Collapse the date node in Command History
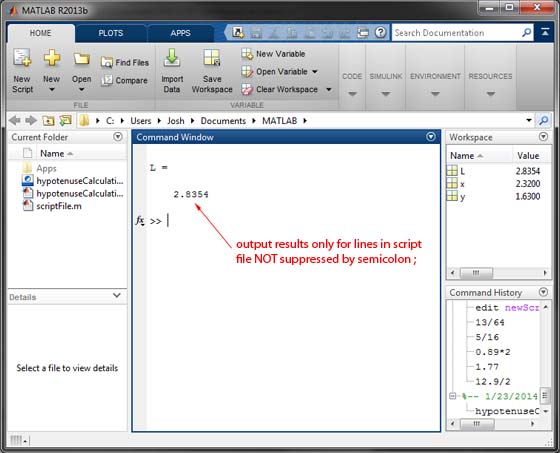Image resolution: width=560 pixels, height=453 pixels. pos(452,396)
